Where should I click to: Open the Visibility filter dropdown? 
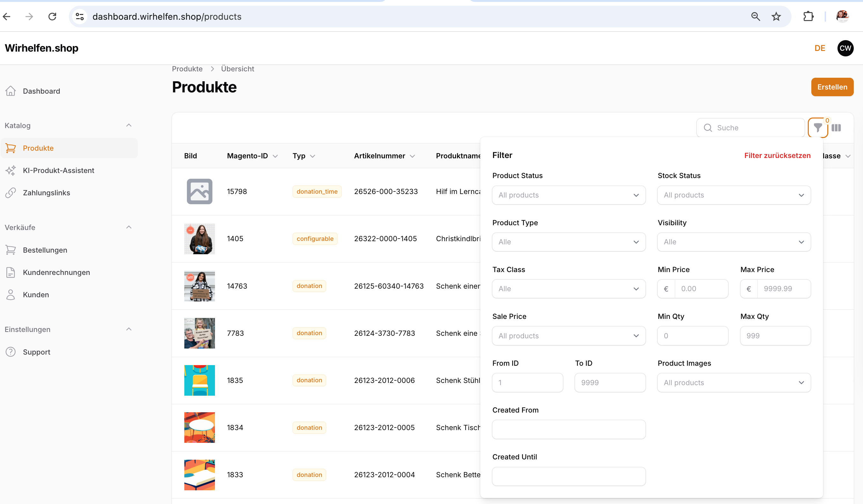coord(734,242)
